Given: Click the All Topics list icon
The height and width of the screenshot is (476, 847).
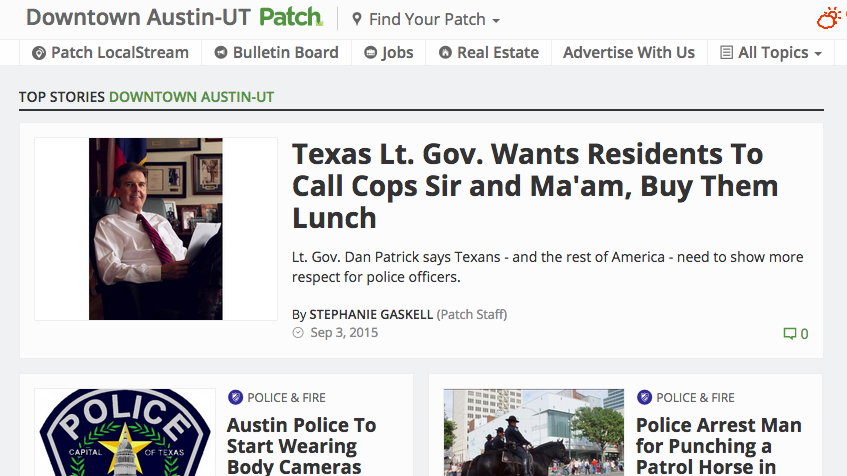Looking at the screenshot, I should [x=727, y=52].
